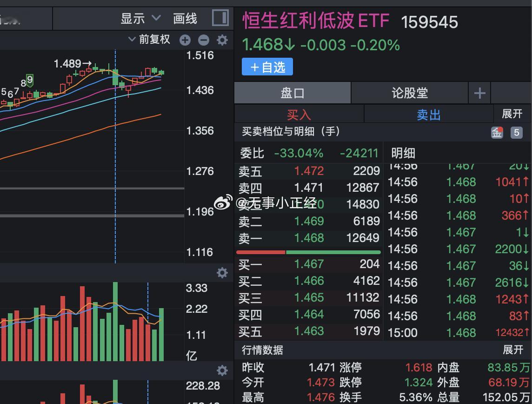Image resolution: width=532 pixels, height=404 pixels.
Task: Click the 内盘 value 83.85万
Action: (x=509, y=367)
